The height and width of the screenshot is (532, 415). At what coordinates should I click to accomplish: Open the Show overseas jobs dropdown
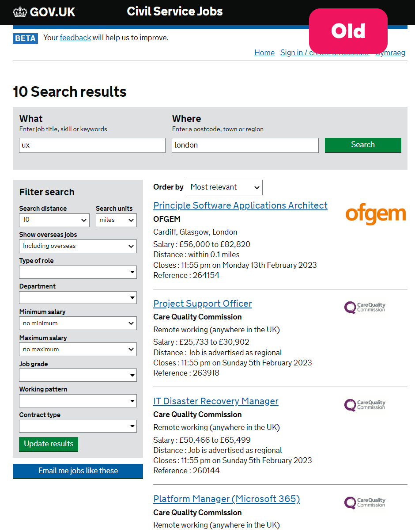pos(78,246)
